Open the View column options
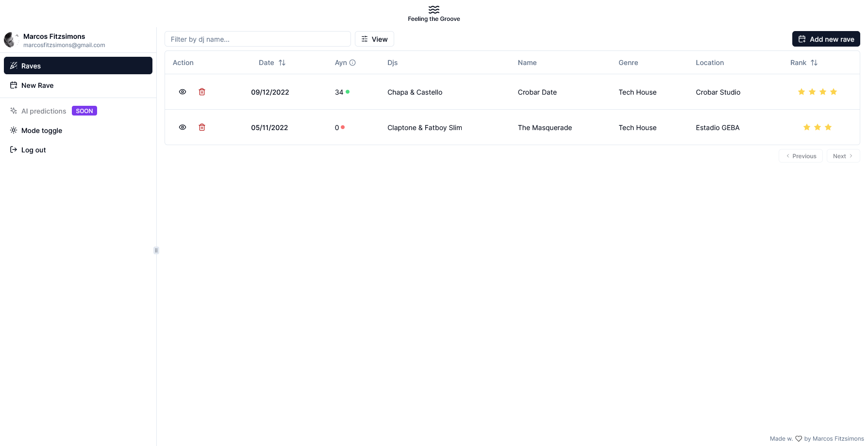Image resolution: width=868 pixels, height=446 pixels. pos(374,39)
